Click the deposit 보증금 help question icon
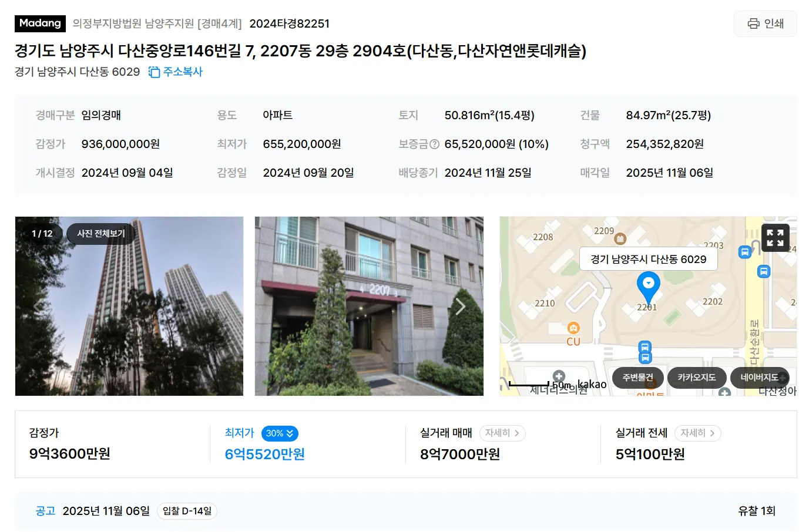 [x=434, y=144]
